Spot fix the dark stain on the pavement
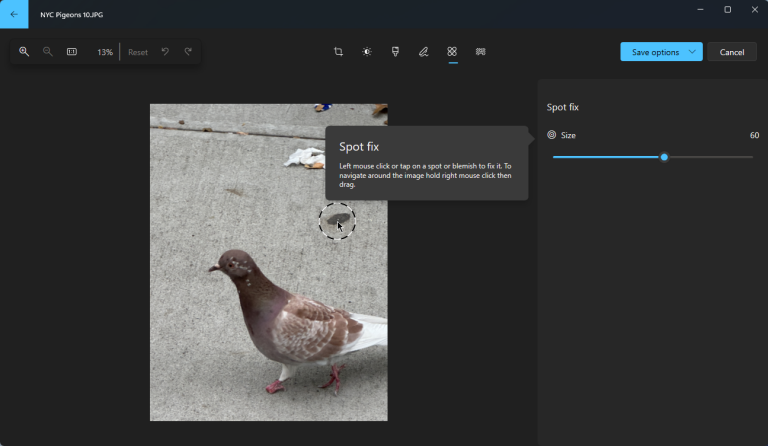This screenshot has height=446, width=768. (x=338, y=219)
